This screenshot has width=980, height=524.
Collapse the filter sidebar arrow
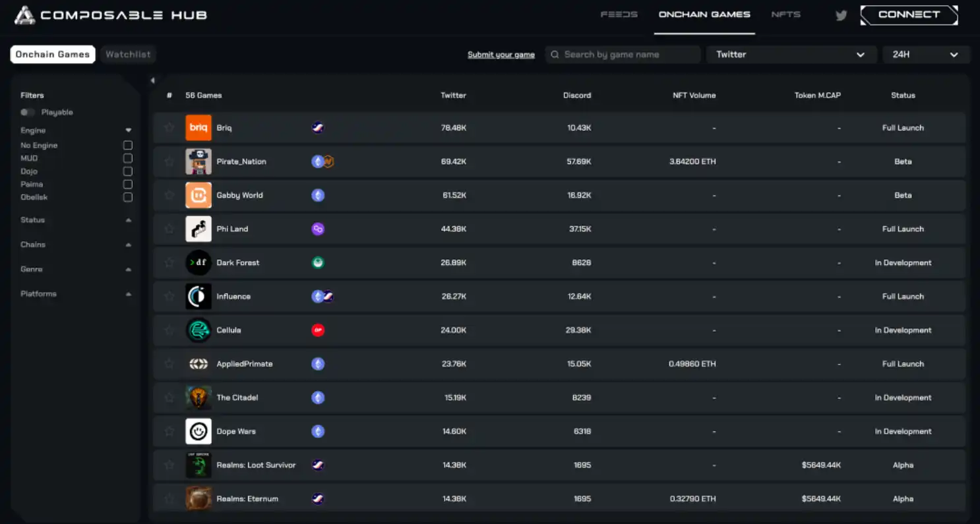point(152,80)
